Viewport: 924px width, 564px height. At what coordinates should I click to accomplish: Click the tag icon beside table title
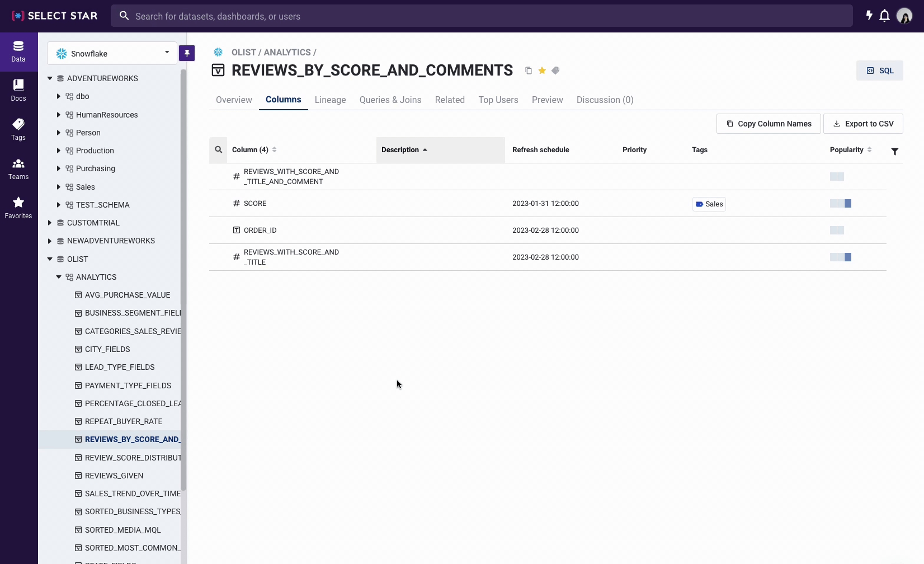click(x=555, y=70)
